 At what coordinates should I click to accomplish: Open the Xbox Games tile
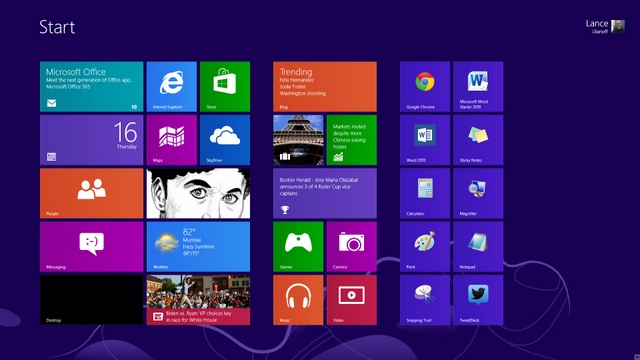298,247
